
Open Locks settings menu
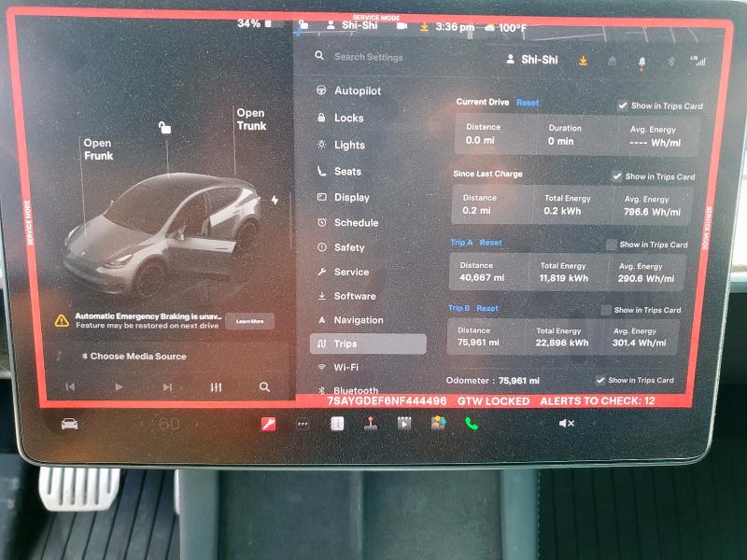340,118
